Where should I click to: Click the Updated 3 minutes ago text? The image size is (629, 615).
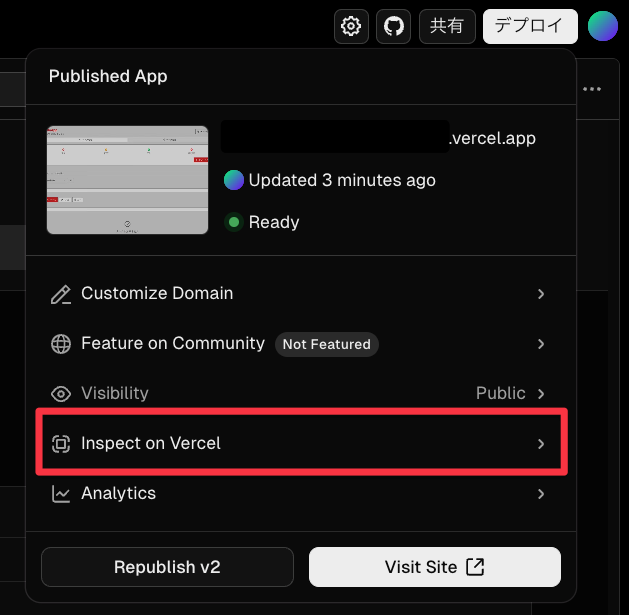click(x=342, y=180)
